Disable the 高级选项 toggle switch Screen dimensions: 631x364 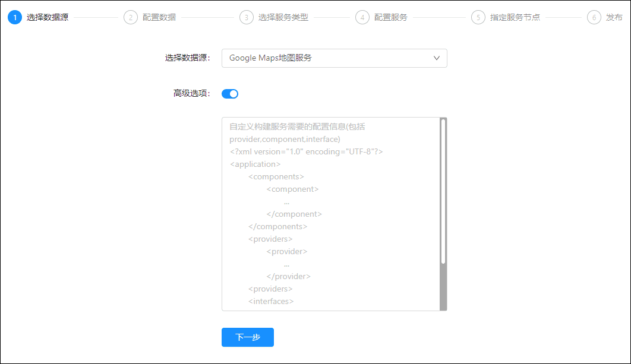click(x=230, y=94)
